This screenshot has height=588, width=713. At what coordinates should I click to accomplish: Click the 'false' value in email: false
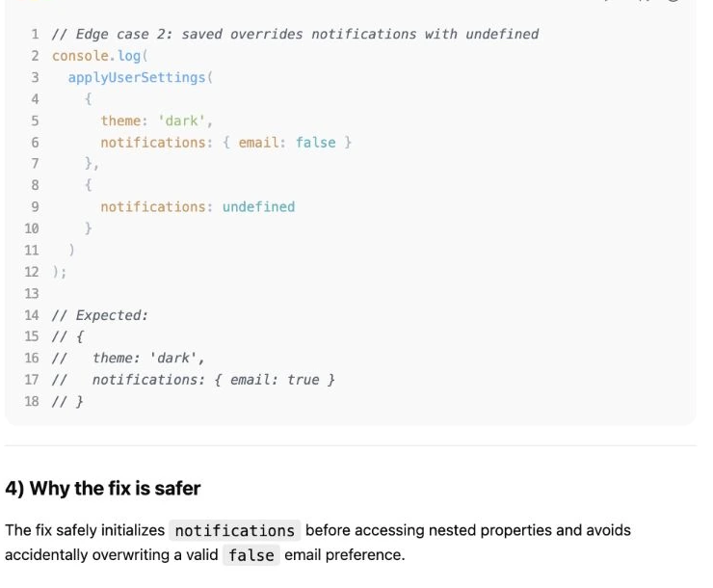coord(316,143)
